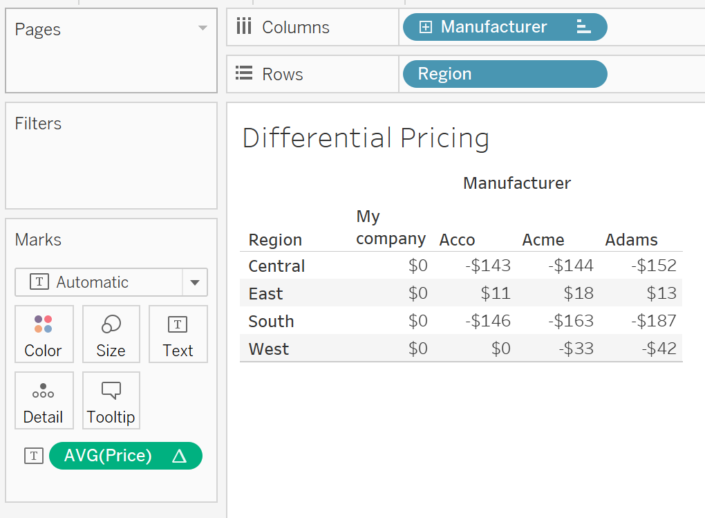705x518 pixels.
Task: Open the Size marks card
Action: click(x=111, y=334)
